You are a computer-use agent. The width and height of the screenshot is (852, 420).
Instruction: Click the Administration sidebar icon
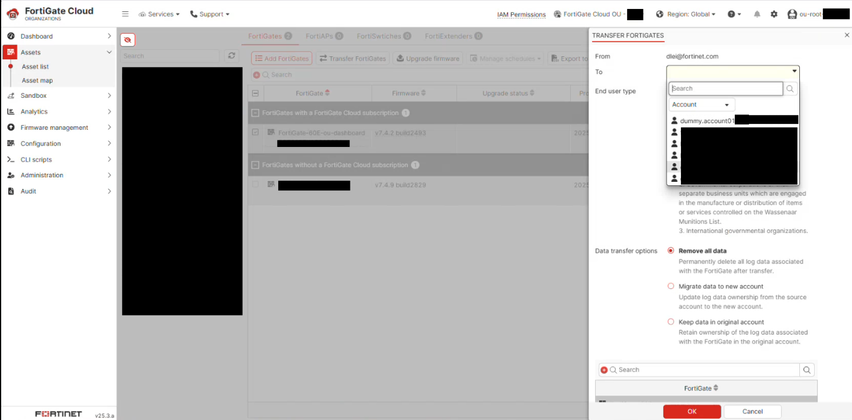click(10, 175)
